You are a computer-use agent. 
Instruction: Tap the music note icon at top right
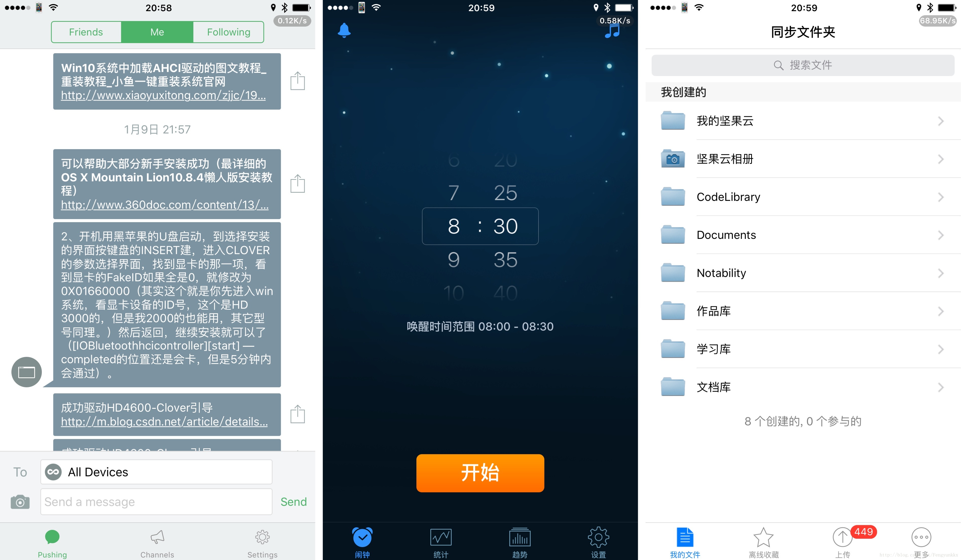click(x=612, y=31)
